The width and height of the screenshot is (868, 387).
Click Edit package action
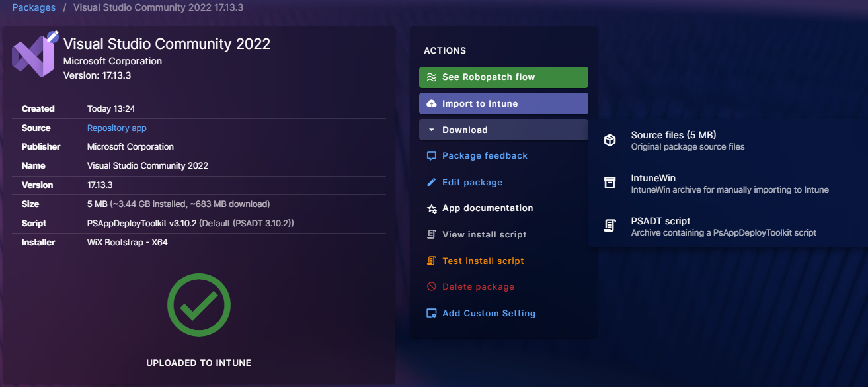[x=472, y=183]
